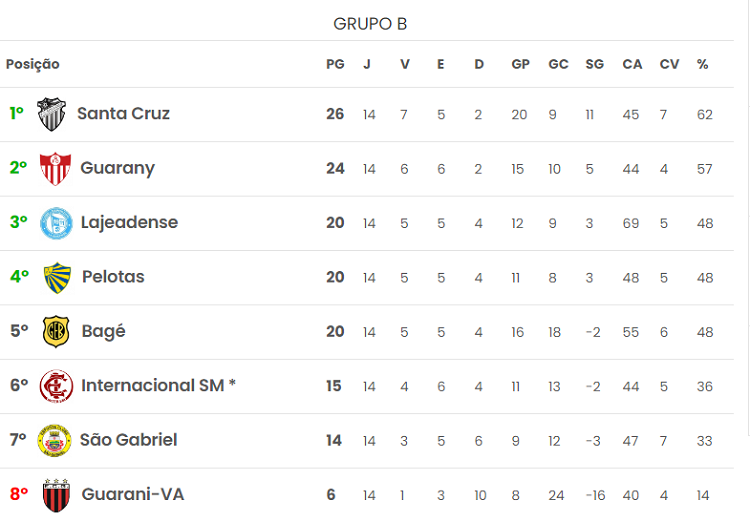Open the Santa Cruz team name

pos(123,114)
